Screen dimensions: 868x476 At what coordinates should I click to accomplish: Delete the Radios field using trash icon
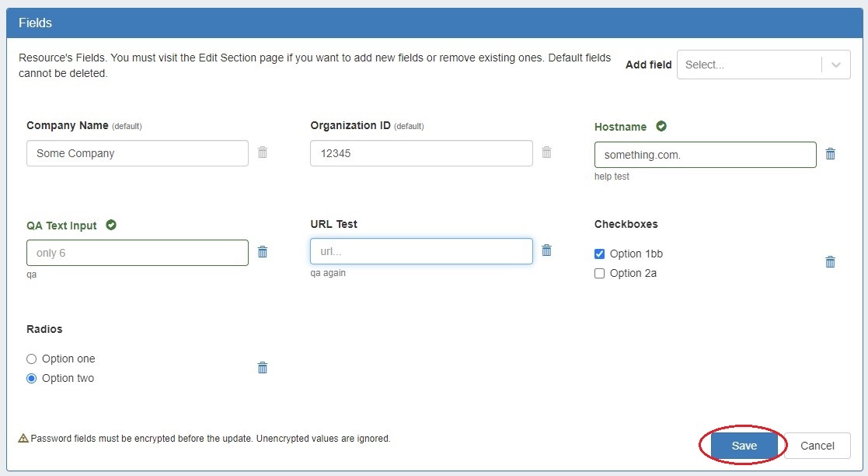coord(263,368)
